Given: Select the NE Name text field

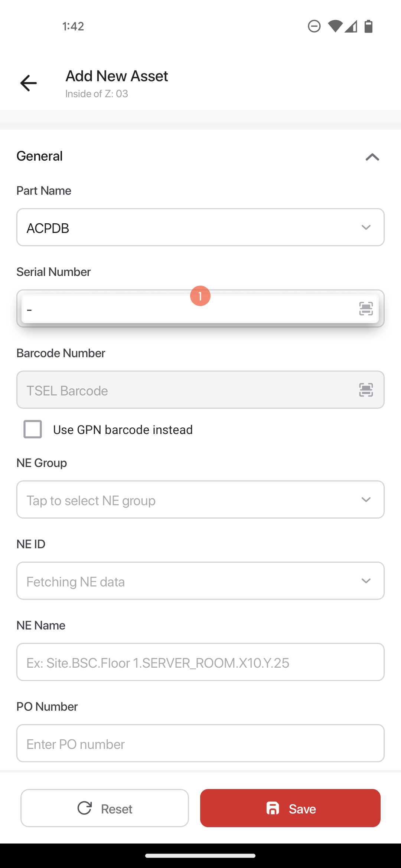Looking at the screenshot, I should [200, 662].
